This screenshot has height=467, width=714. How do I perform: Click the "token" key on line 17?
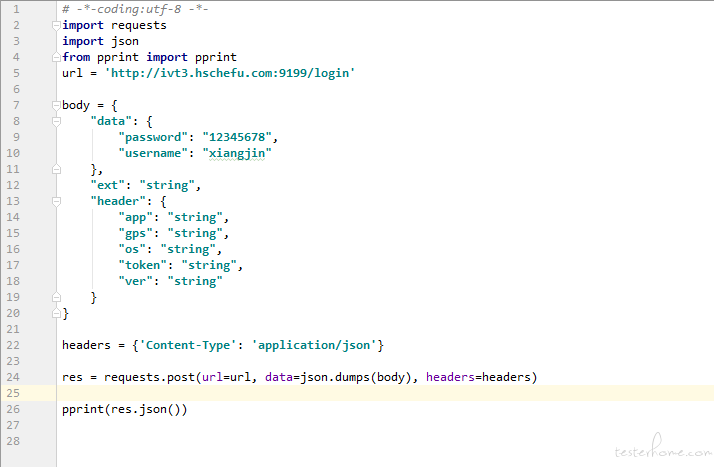(x=143, y=265)
